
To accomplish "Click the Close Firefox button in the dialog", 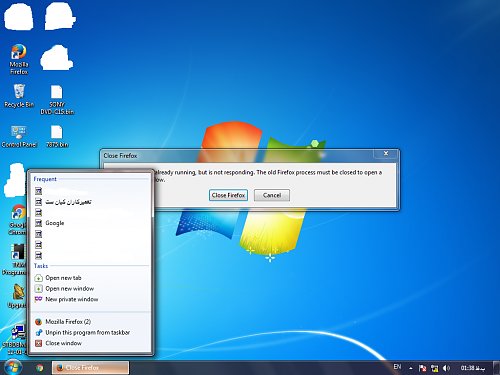I will pyautogui.click(x=228, y=195).
